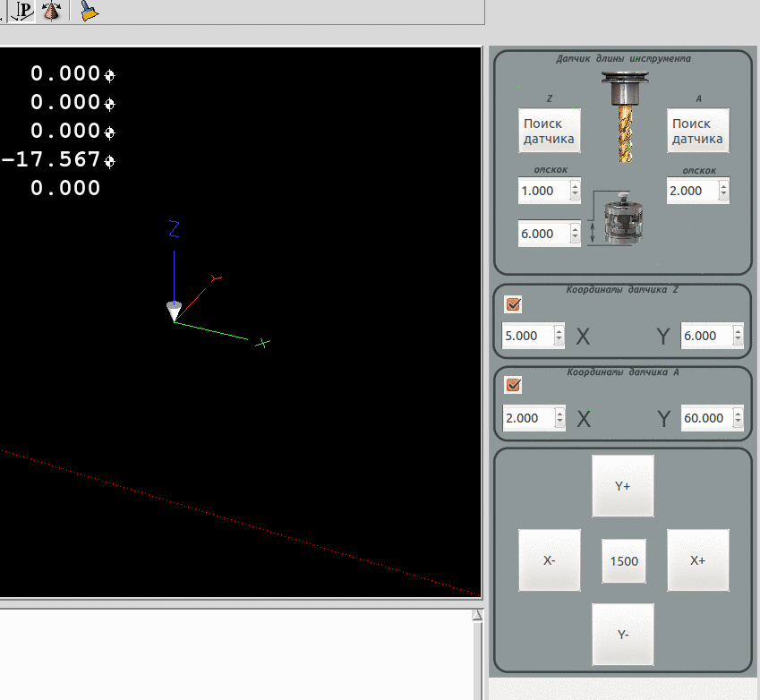760x700 pixels.
Task: Increase Z sensor X 5.000 with up arrow
Action: [x=559, y=330]
